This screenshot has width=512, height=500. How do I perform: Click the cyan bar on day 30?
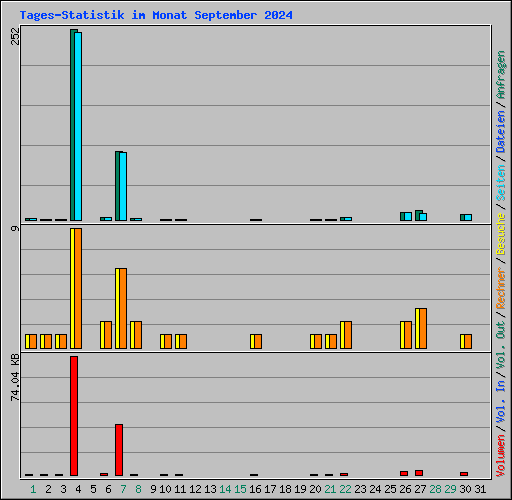(x=468, y=217)
